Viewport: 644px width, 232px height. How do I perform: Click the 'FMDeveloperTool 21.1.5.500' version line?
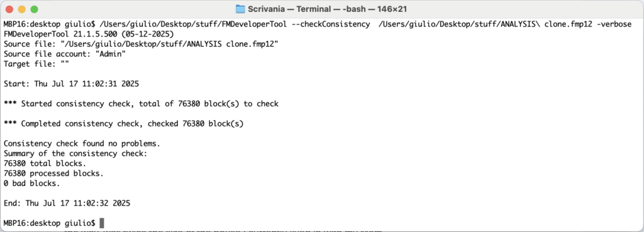88,35
